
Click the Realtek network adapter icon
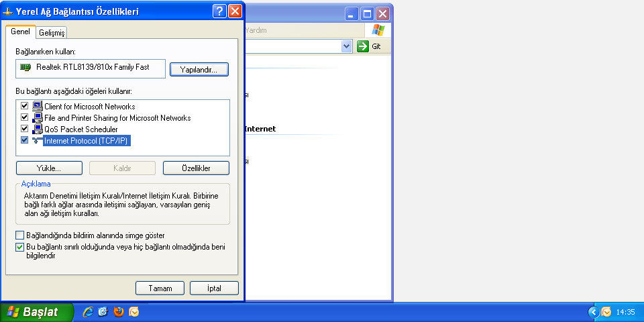[26, 66]
